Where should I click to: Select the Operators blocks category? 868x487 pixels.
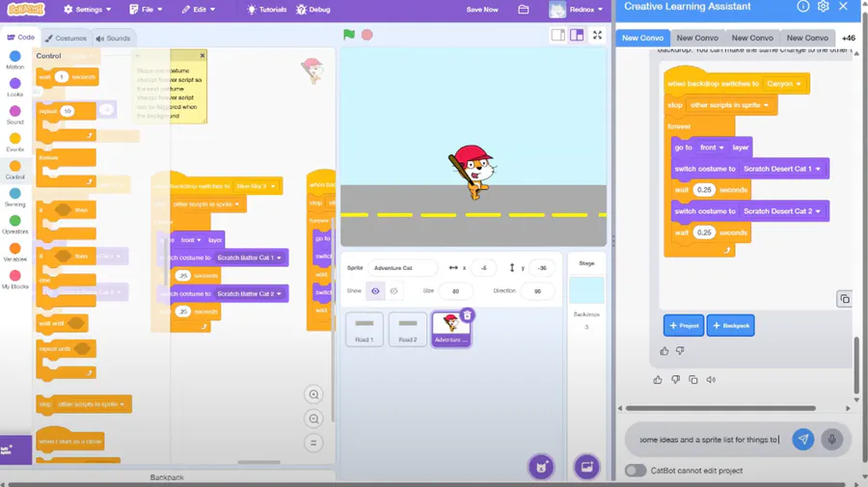pos(14,225)
